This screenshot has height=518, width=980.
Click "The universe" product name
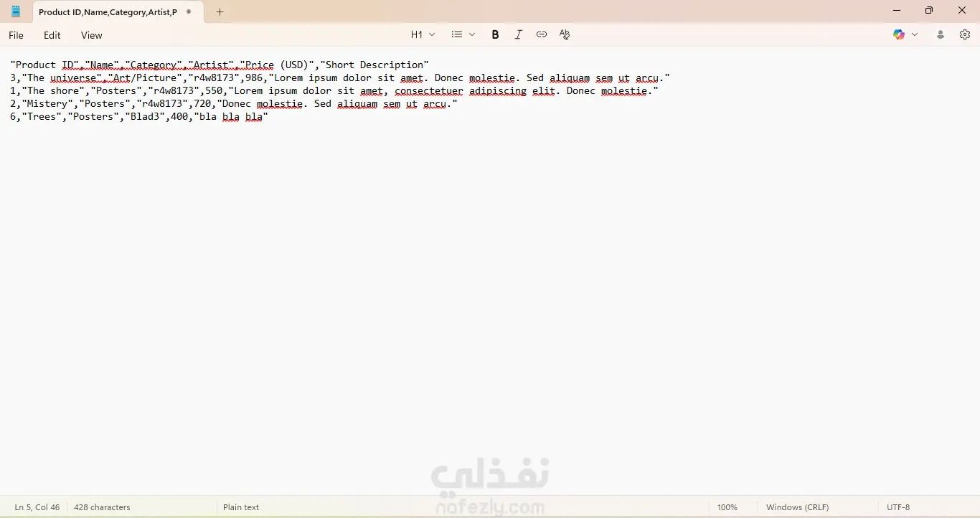[62, 78]
